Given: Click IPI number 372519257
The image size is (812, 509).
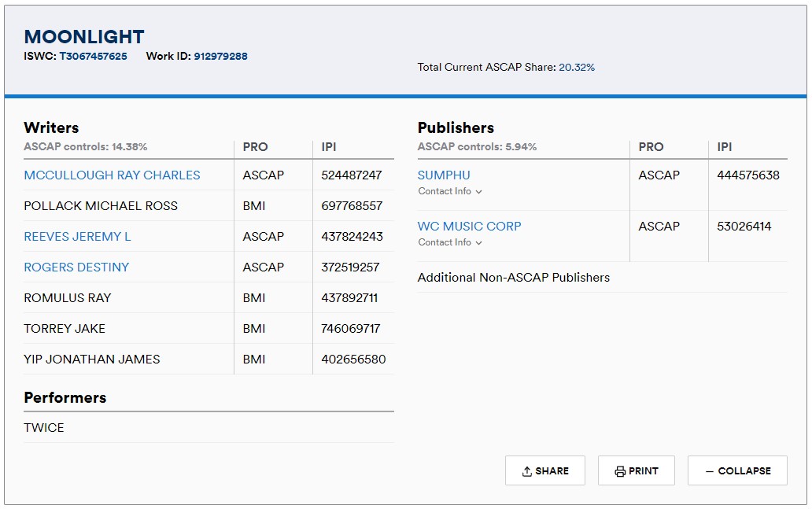Looking at the screenshot, I should [x=351, y=267].
